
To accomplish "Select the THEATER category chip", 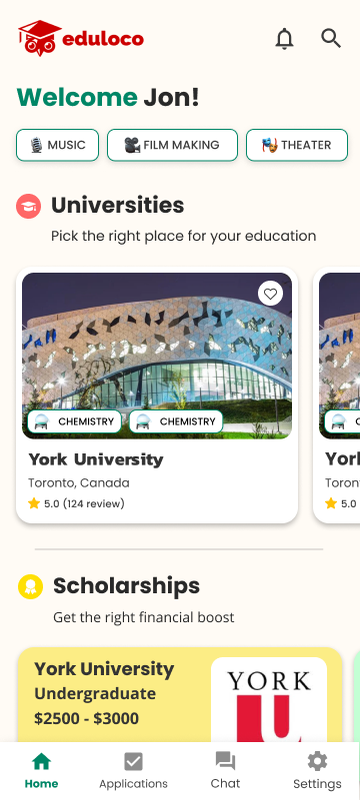I will [x=297, y=145].
